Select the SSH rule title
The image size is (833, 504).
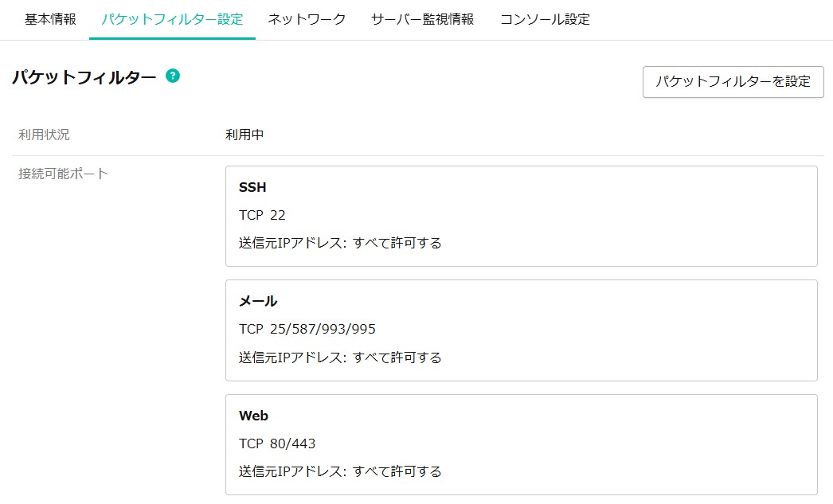(x=252, y=187)
